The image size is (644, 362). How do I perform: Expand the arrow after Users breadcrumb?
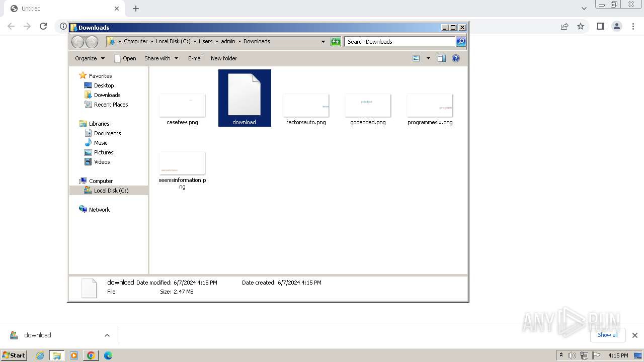coord(217,41)
